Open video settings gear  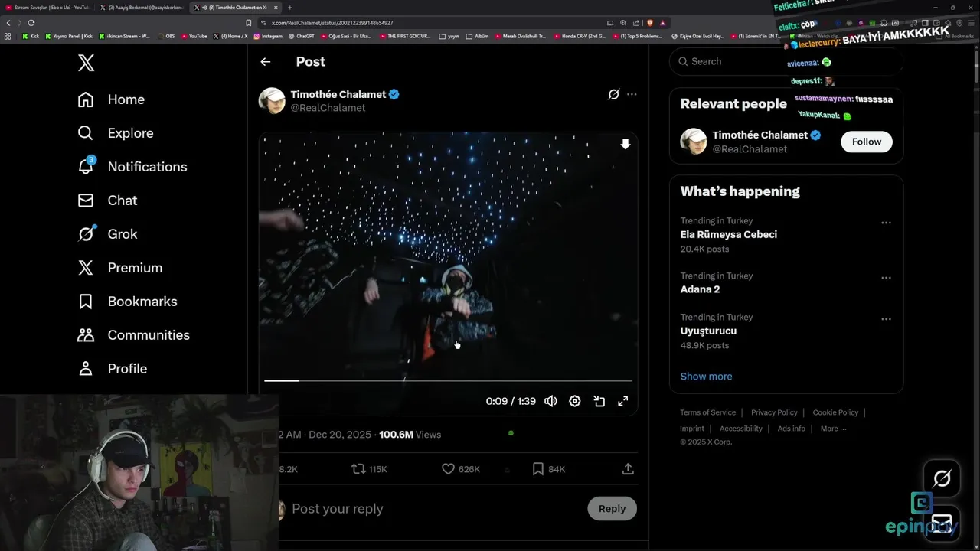pyautogui.click(x=575, y=401)
